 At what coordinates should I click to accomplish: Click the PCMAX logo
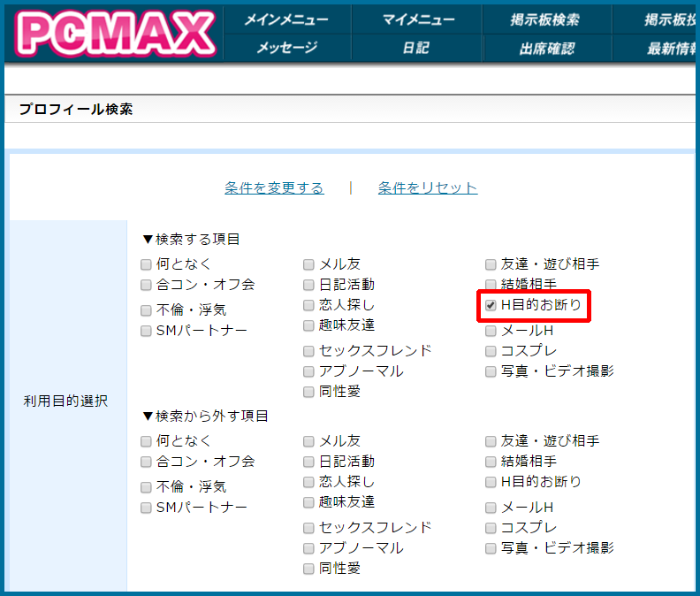coord(115,34)
